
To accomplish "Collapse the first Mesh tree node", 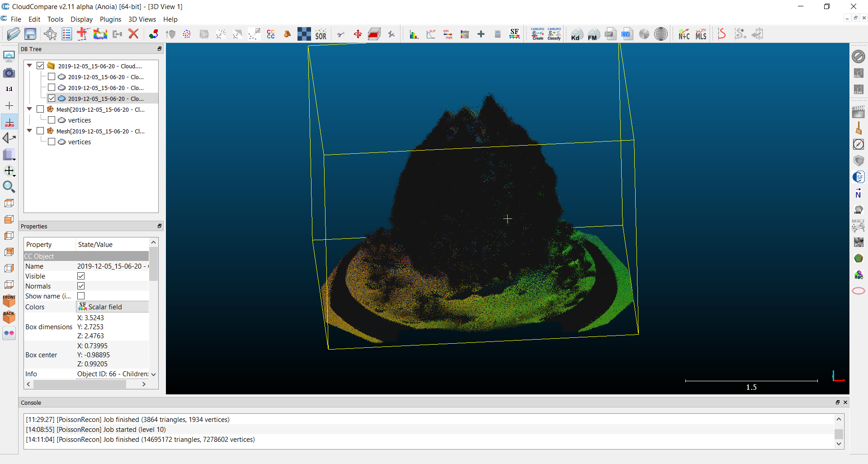I will 29,109.
